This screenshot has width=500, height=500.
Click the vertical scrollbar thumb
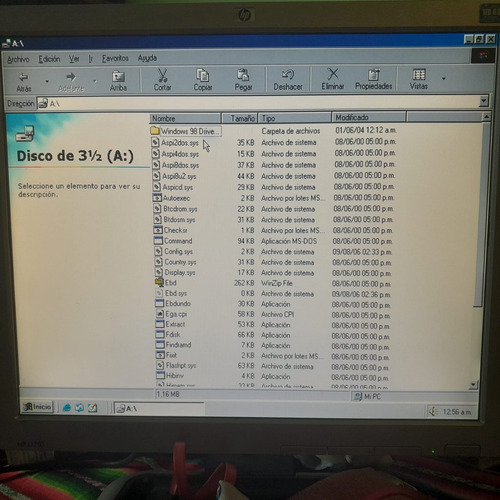click(x=482, y=214)
